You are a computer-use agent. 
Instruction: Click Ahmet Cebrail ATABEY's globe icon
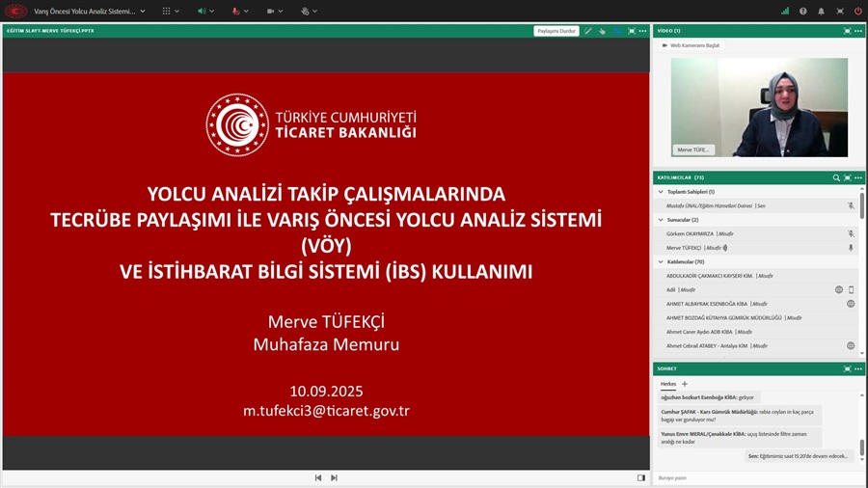pyautogui.click(x=851, y=346)
